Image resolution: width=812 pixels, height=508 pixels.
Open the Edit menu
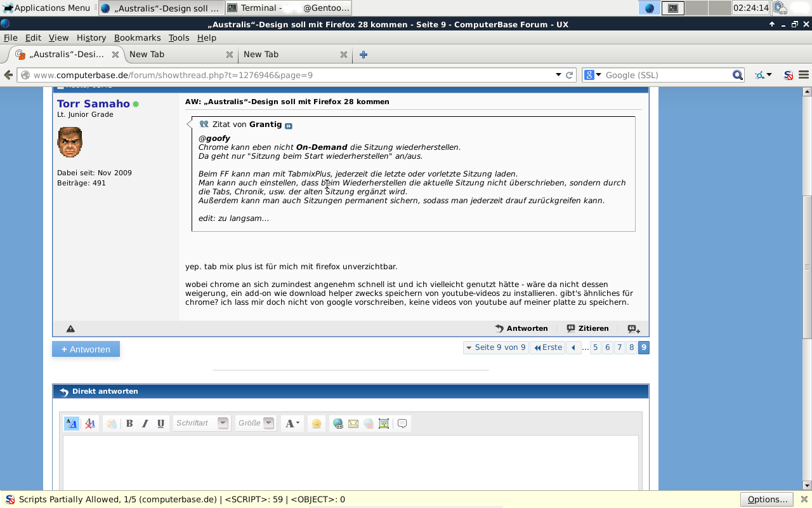click(x=33, y=37)
